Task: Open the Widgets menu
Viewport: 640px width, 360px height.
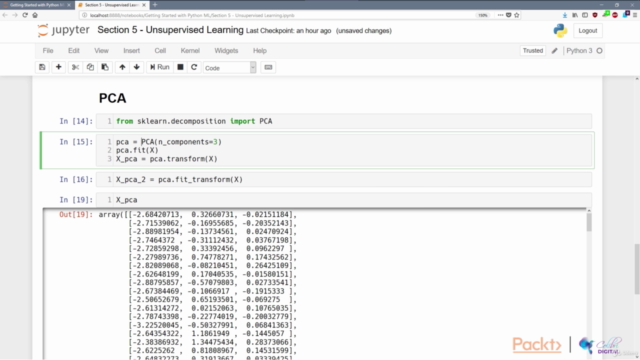Action: (x=226, y=51)
